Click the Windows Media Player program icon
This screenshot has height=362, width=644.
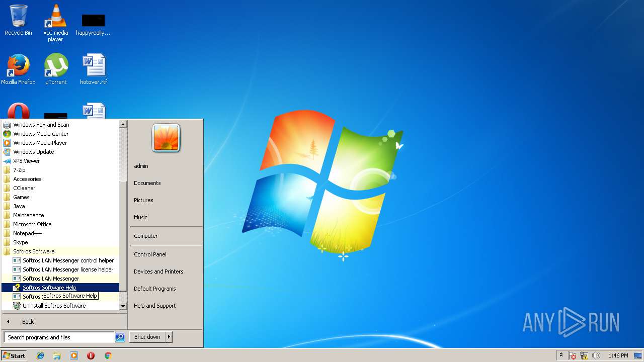[7, 143]
